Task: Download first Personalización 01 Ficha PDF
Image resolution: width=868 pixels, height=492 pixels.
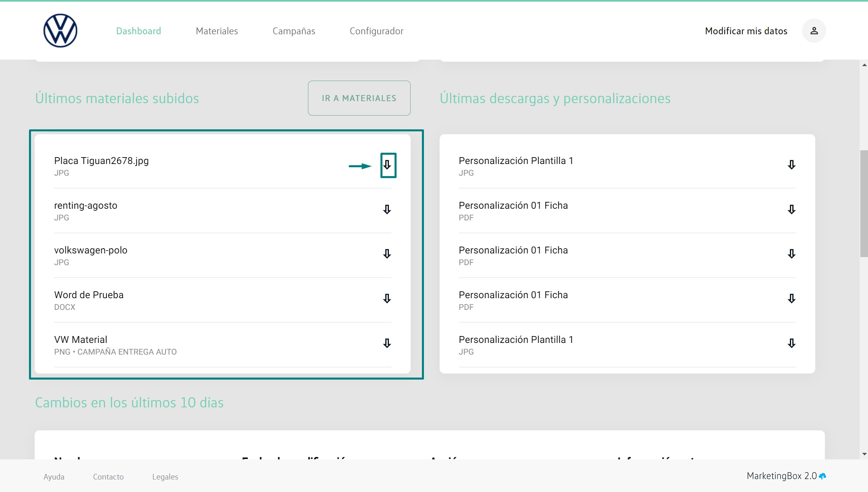Action: (x=792, y=210)
